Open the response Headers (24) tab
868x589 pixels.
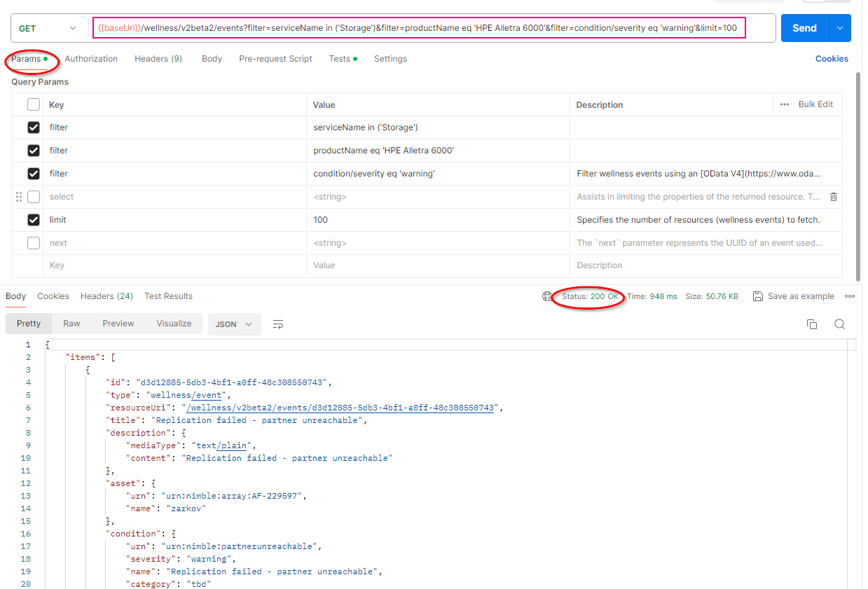tap(106, 296)
